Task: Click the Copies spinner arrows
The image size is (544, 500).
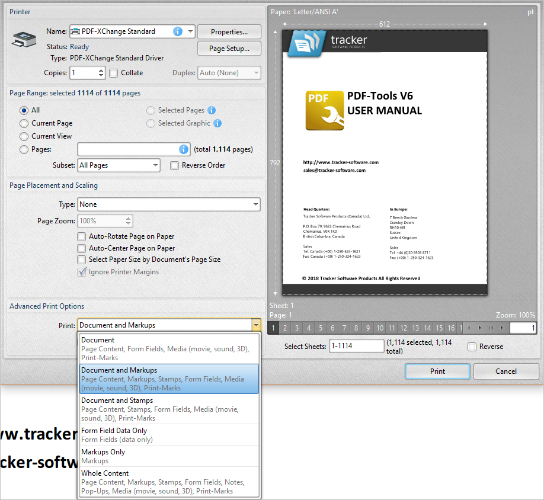Action: (101, 73)
